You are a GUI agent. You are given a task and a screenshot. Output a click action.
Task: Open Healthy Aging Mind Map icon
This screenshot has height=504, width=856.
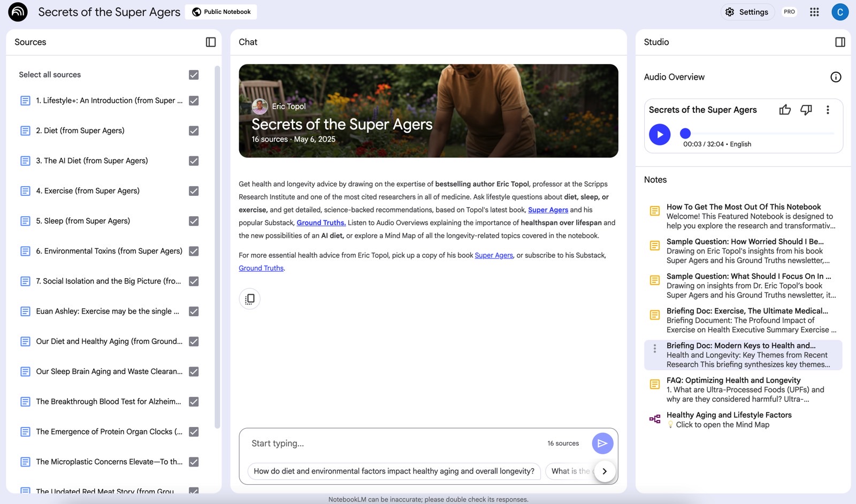pyautogui.click(x=655, y=419)
